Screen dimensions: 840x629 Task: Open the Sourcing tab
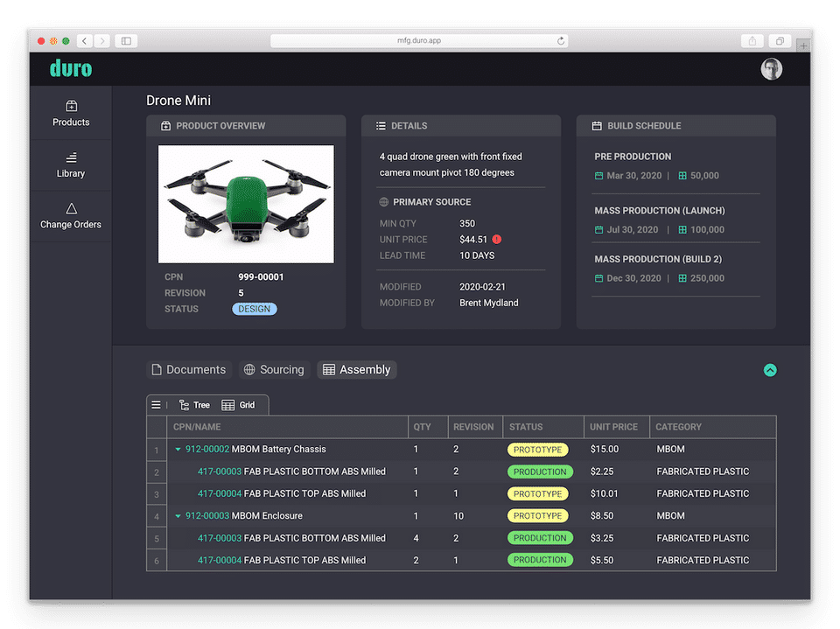pos(274,370)
